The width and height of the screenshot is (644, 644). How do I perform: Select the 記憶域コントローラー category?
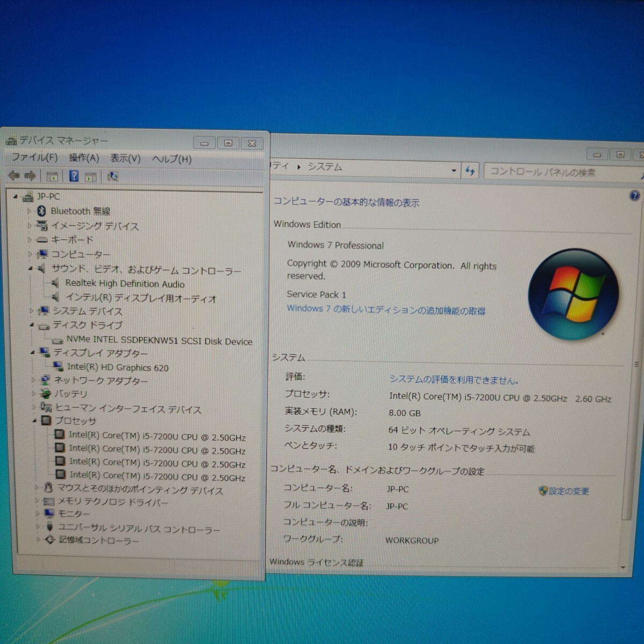click(99, 540)
